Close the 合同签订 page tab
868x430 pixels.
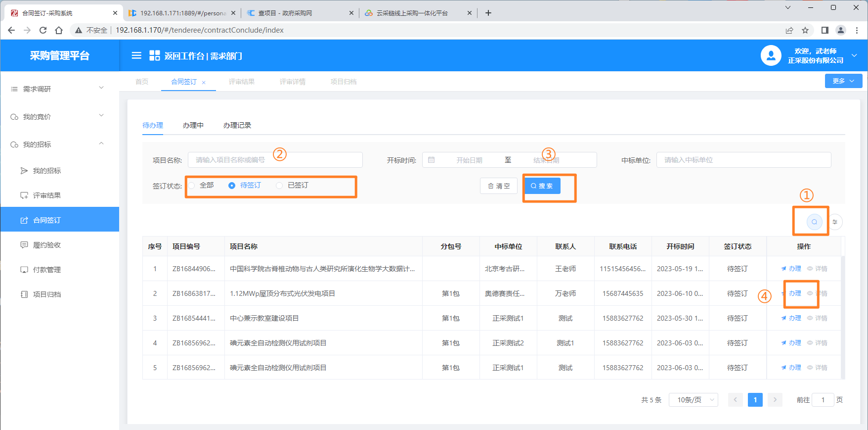(204, 83)
